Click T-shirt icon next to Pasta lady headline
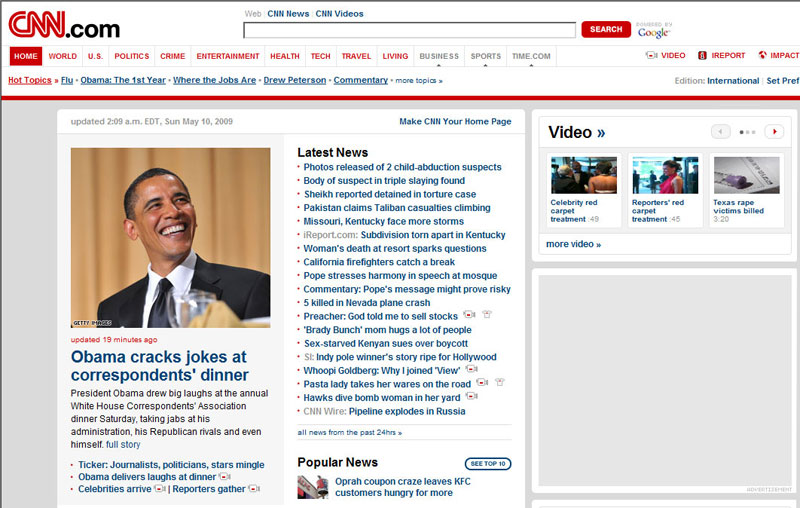 (499, 383)
